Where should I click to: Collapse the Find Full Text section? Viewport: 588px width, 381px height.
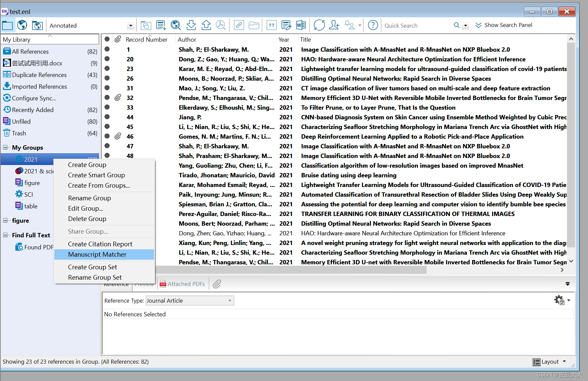(5, 235)
